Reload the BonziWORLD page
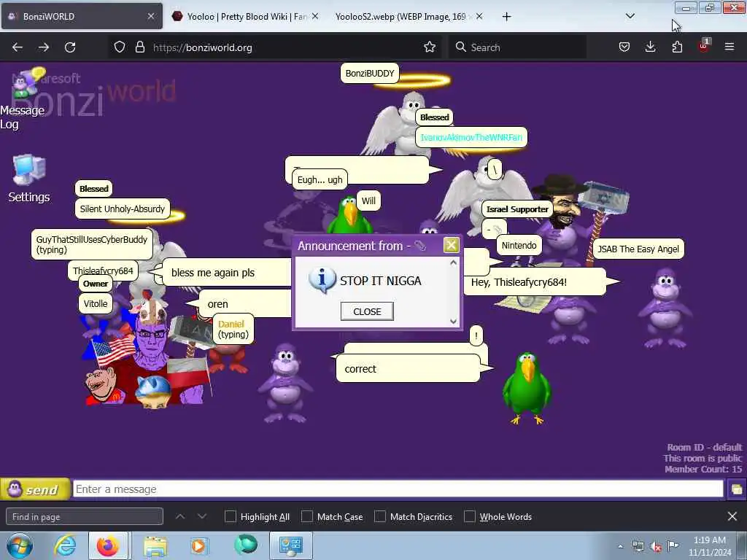The image size is (747, 560). [x=70, y=47]
